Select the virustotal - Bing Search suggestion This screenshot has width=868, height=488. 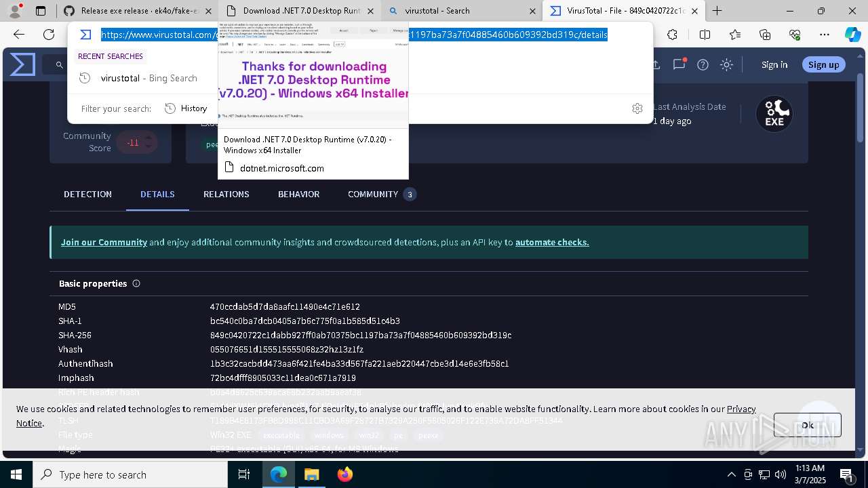click(x=149, y=78)
